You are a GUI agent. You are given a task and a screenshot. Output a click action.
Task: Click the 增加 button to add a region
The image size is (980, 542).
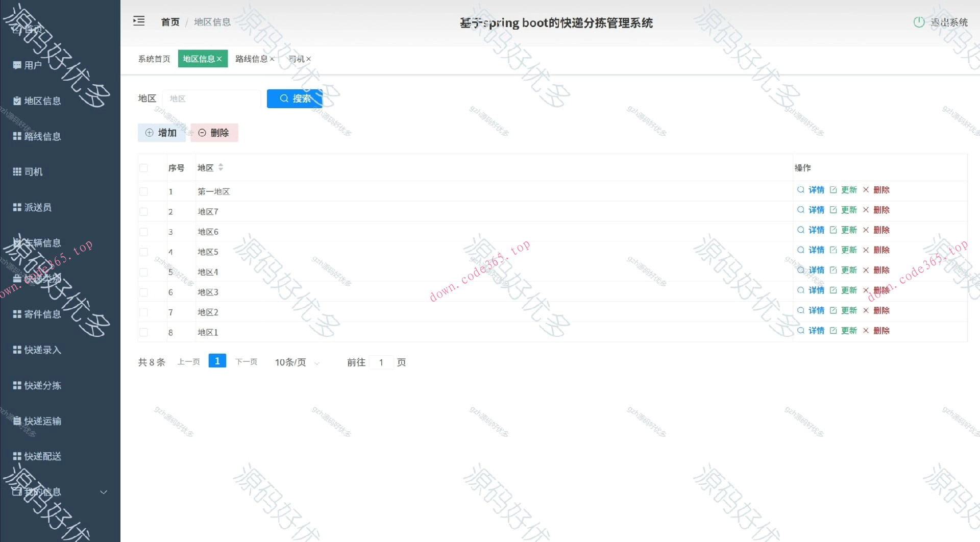tap(161, 133)
